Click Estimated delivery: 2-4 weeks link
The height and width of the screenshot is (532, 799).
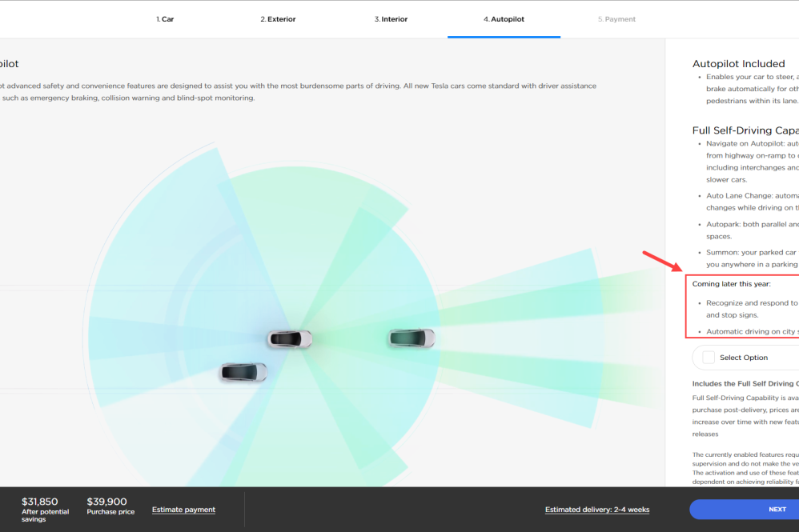597,510
